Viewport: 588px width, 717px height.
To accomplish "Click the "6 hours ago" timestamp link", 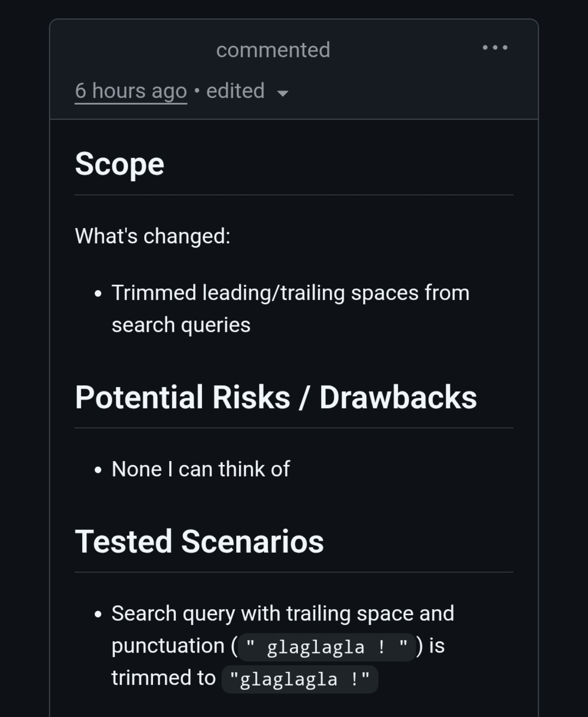I will (x=131, y=91).
